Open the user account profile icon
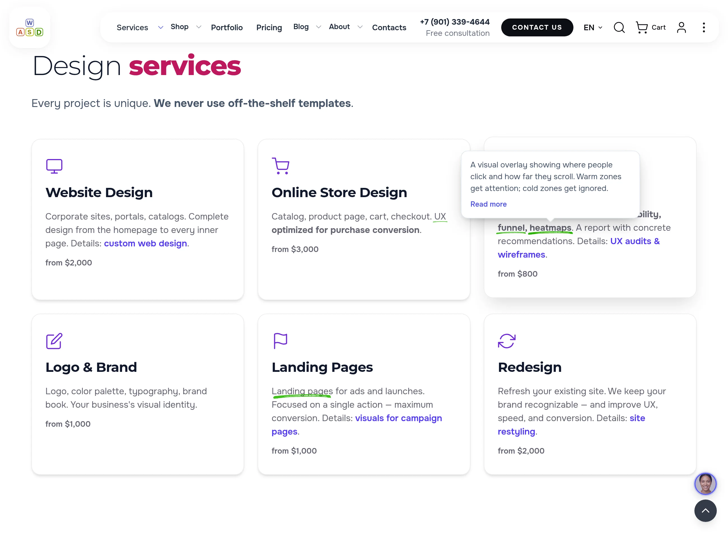Viewport: 728px width, 560px height. tap(681, 27)
